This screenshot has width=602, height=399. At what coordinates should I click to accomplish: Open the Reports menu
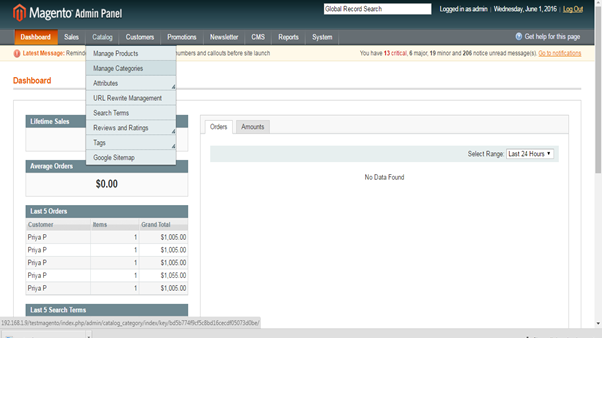point(288,37)
